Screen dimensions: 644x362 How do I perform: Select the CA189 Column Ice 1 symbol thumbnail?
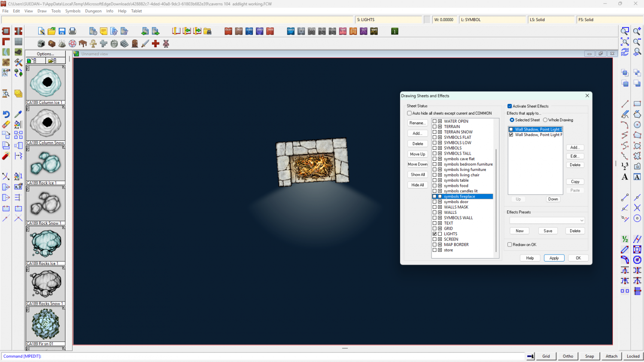[46, 83]
